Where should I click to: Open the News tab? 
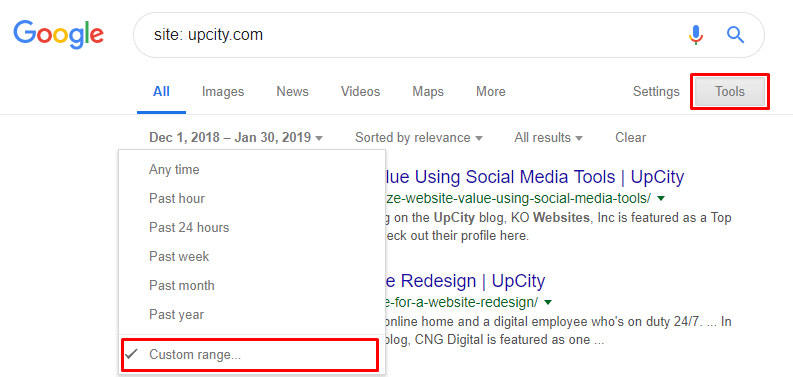292,92
